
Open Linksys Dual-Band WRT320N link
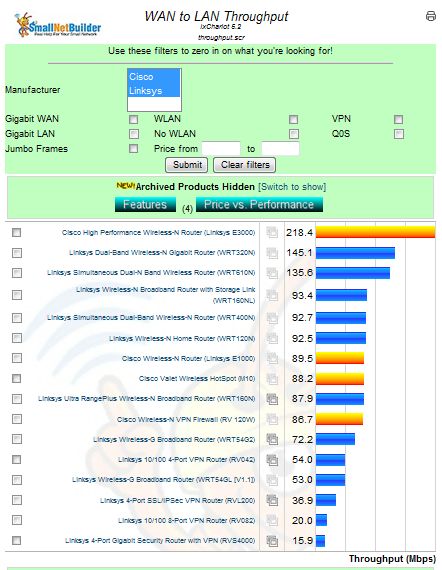click(162, 253)
